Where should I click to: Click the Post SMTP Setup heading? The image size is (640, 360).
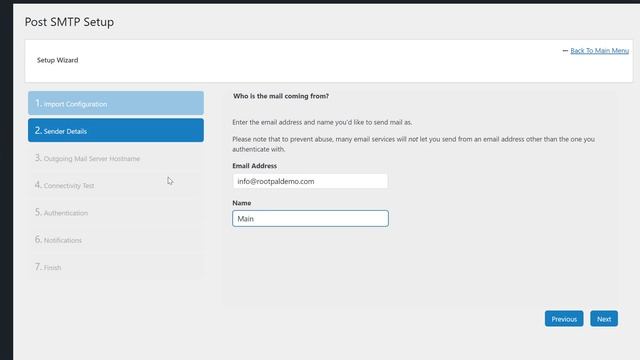click(x=69, y=22)
